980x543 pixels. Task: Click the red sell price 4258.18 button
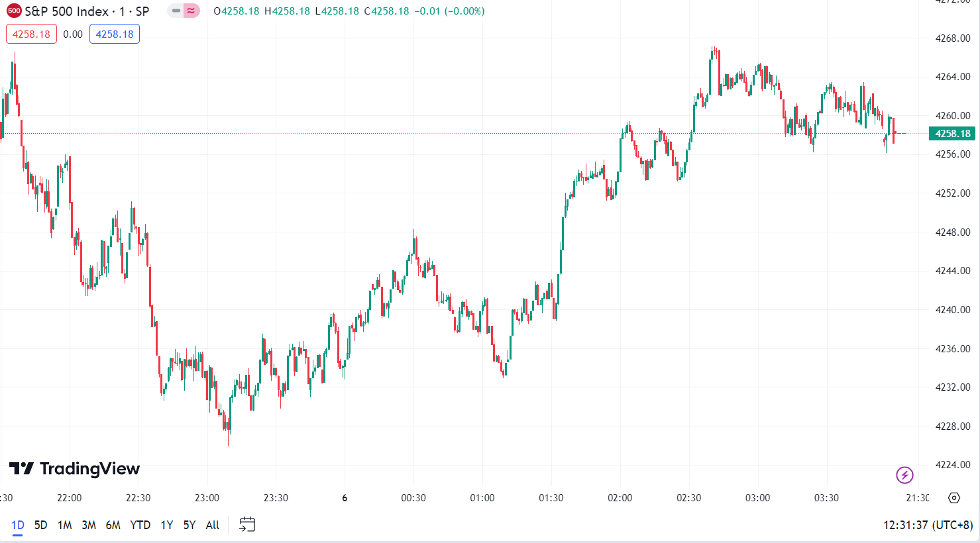31,34
